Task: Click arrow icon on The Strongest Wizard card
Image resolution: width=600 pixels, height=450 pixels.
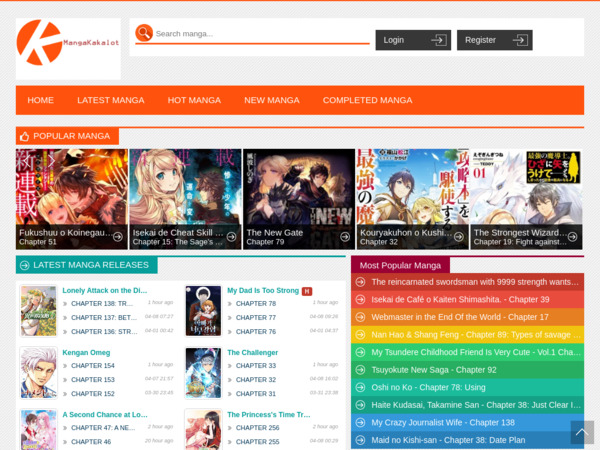Action: pyautogui.click(x=572, y=237)
